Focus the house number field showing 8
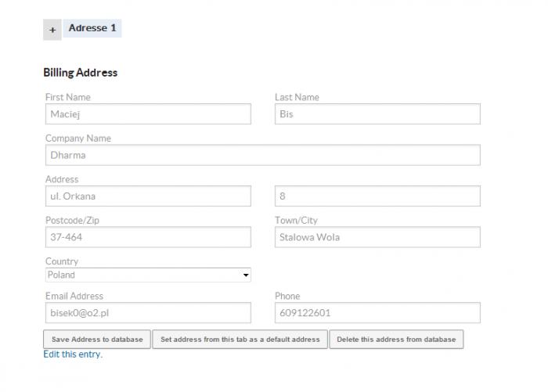 point(377,196)
